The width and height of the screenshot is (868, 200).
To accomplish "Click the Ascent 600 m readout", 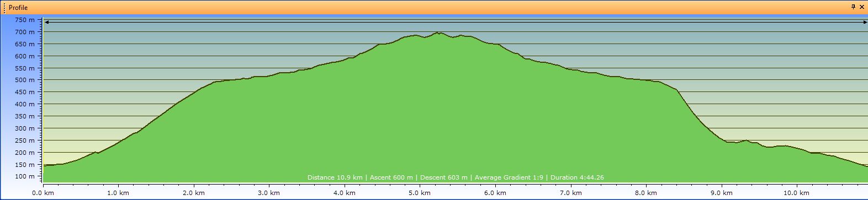I will pyautogui.click(x=391, y=177).
